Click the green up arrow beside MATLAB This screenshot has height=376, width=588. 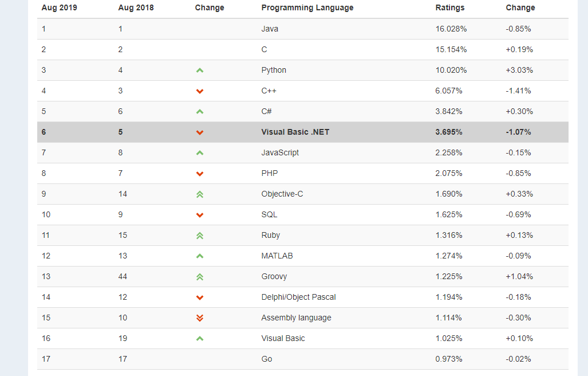pyautogui.click(x=200, y=256)
